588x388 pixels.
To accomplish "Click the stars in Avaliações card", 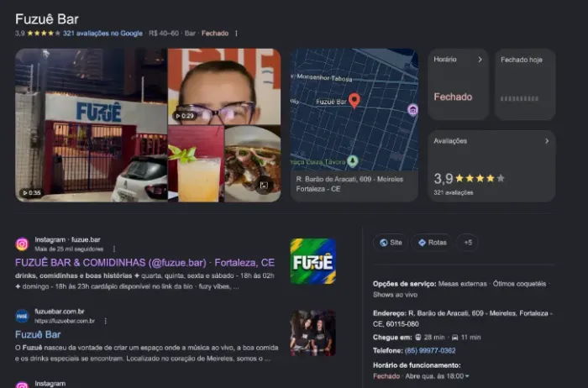I will click(x=480, y=178).
